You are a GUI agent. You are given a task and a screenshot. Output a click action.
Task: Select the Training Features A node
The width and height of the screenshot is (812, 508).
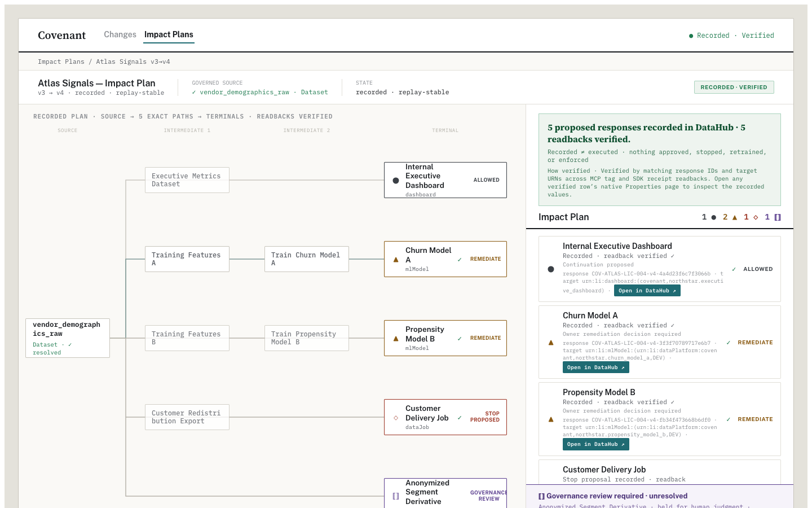187,259
